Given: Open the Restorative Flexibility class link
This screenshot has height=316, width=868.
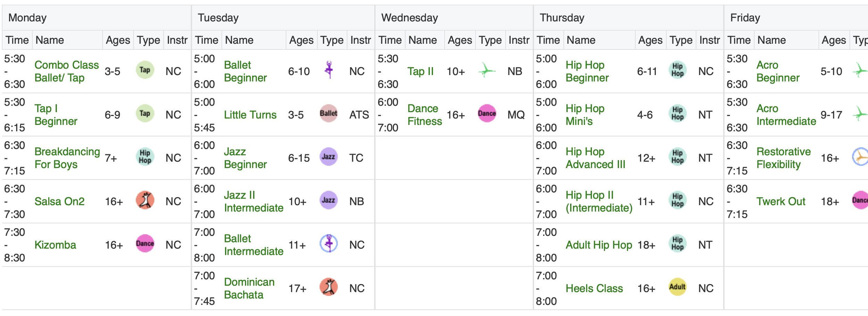Looking at the screenshot, I should click(783, 158).
